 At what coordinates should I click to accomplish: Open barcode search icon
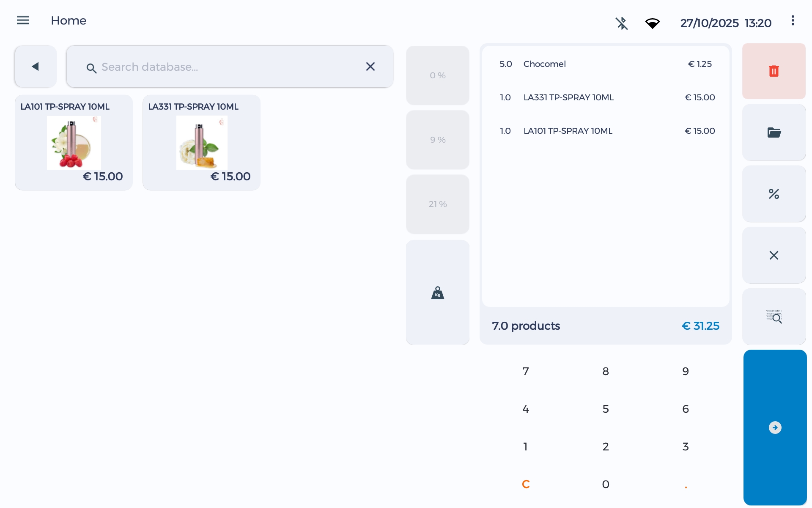pyautogui.click(x=774, y=316)
